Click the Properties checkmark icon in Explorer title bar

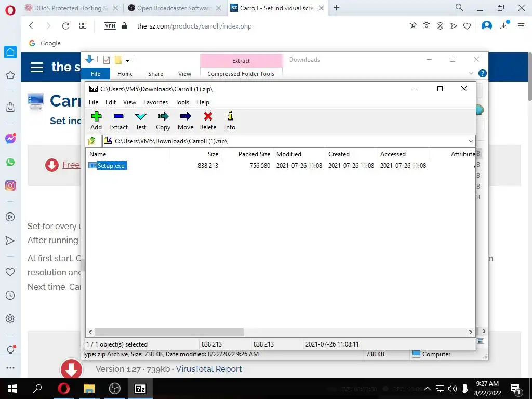pyautogui.click(x=107, y=60)
